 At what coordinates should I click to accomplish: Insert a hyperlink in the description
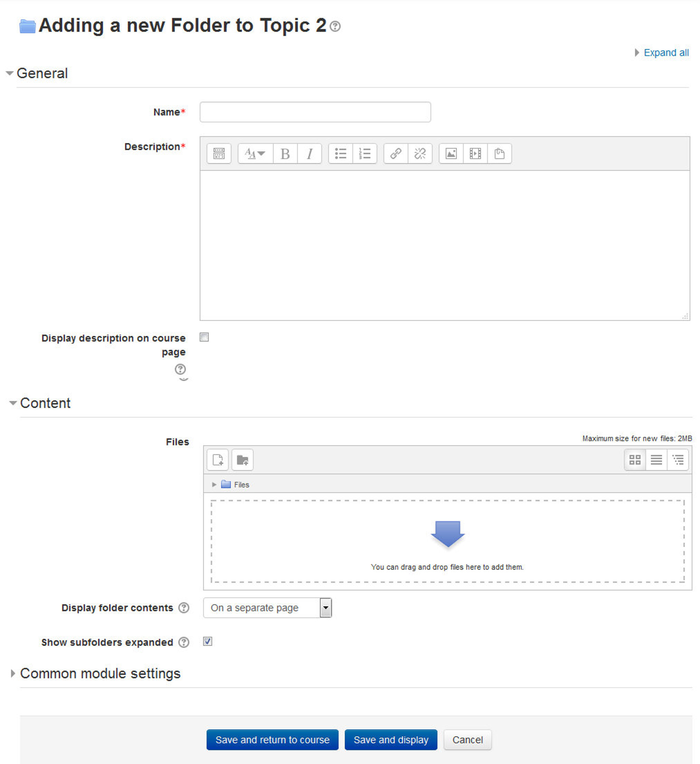396,153
